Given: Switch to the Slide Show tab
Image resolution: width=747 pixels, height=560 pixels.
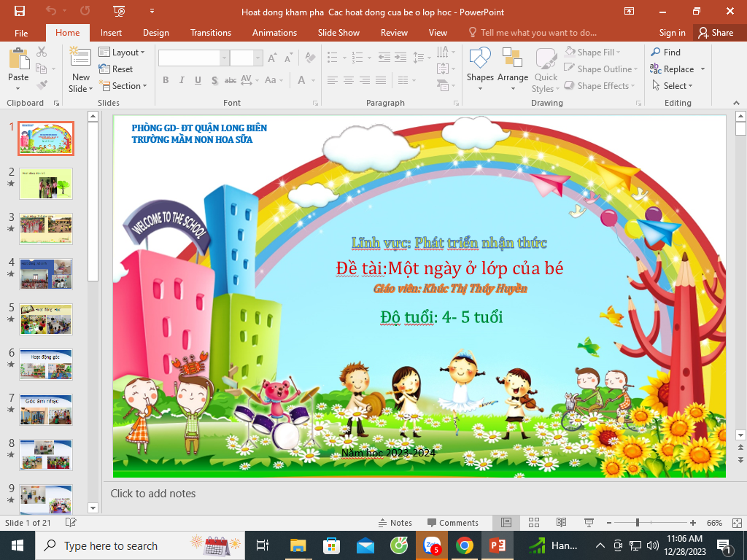Looking at the screenshot, I should tap(338, 33).
